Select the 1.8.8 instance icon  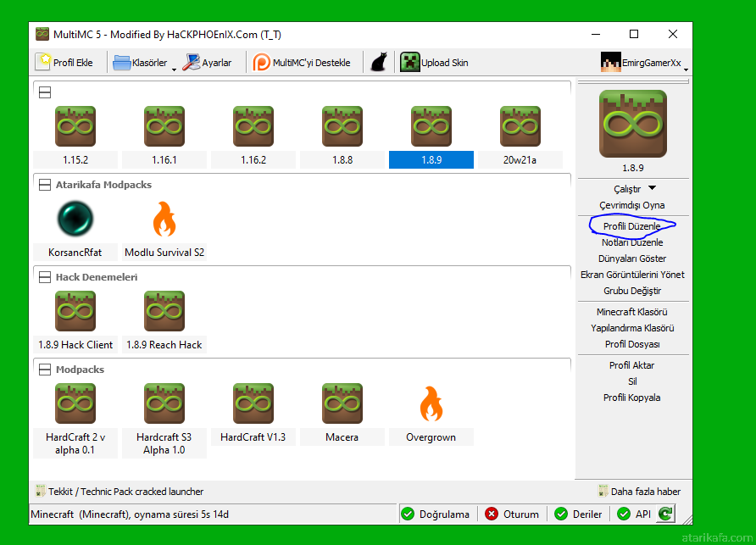click(x=342, y=126)
